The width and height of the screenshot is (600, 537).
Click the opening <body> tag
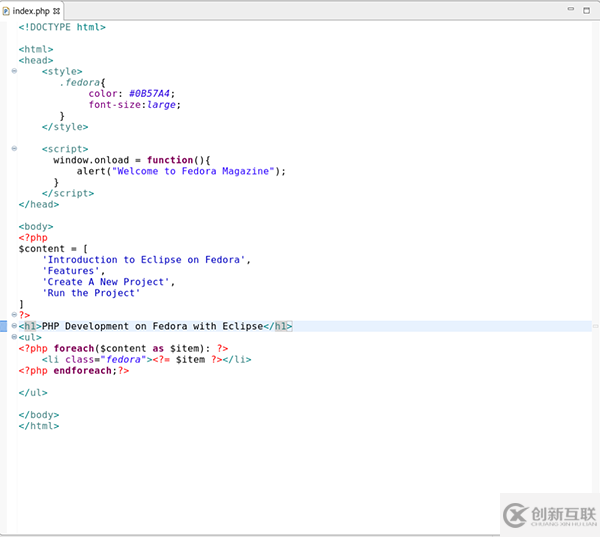36,227
